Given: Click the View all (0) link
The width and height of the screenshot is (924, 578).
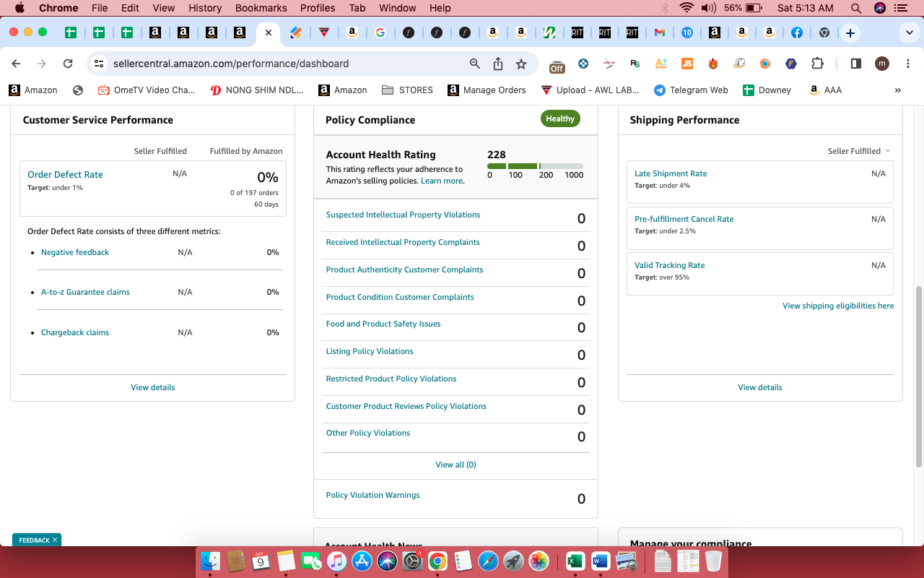Looking at the screenshot, I should pyautogui.click(x=456, y=465).
